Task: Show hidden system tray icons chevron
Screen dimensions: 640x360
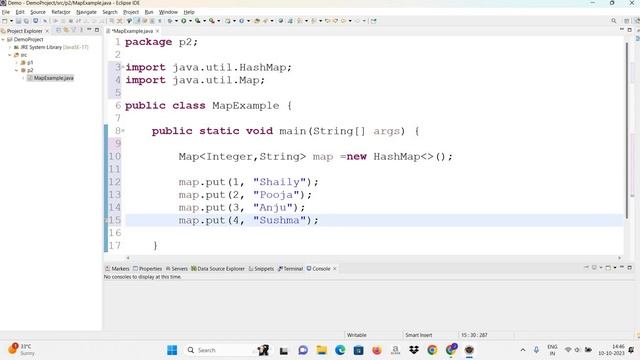Action: coord(522,350)
